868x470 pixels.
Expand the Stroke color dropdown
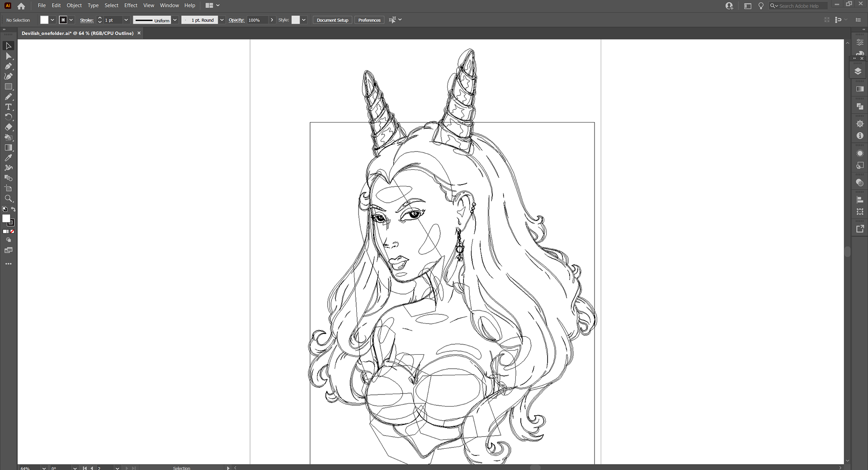pyautogui.click(x=71, y=20)
